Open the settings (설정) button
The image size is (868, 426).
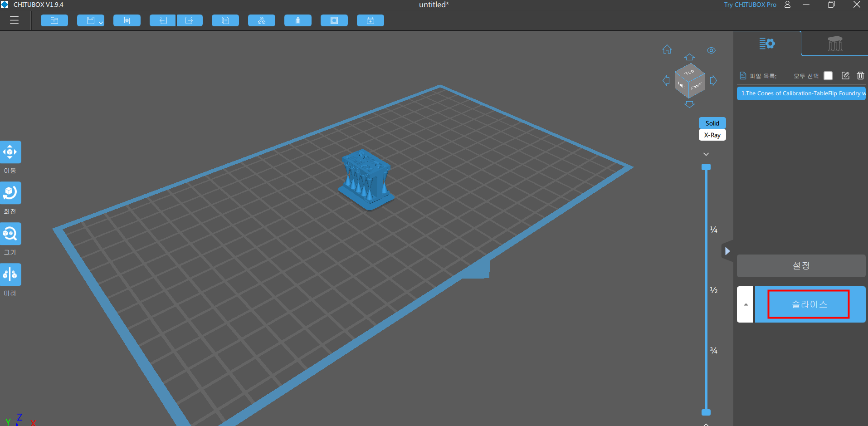click(x=801, y=266)
